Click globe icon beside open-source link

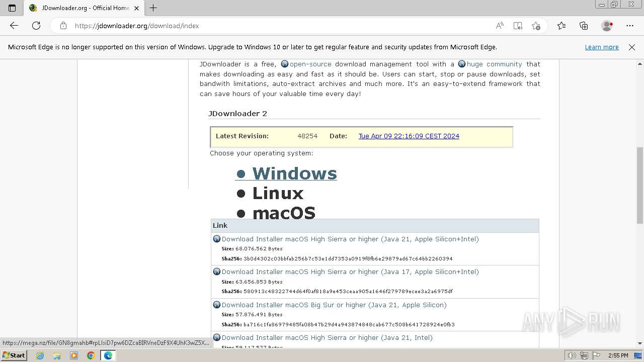tap(285, 64)
